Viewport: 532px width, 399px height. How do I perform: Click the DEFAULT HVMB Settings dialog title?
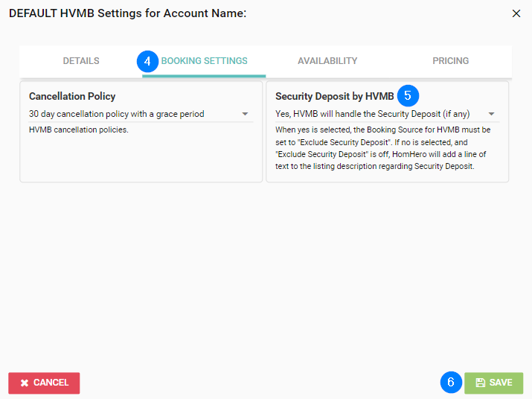tap(127, 13)
